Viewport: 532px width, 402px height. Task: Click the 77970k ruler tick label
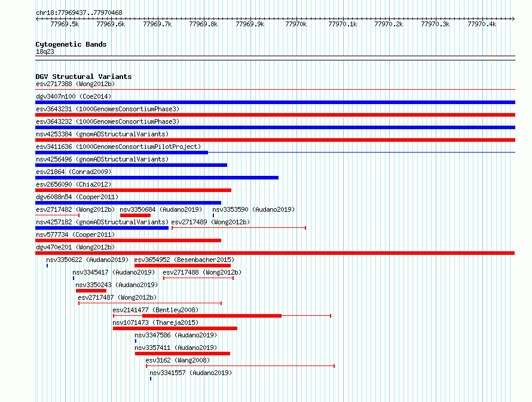pos(296,24)
